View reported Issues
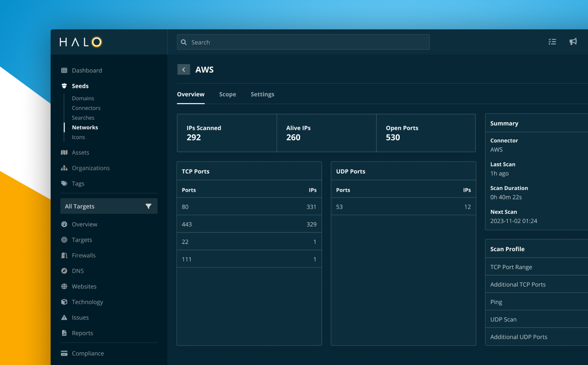 tap(80, 317)
